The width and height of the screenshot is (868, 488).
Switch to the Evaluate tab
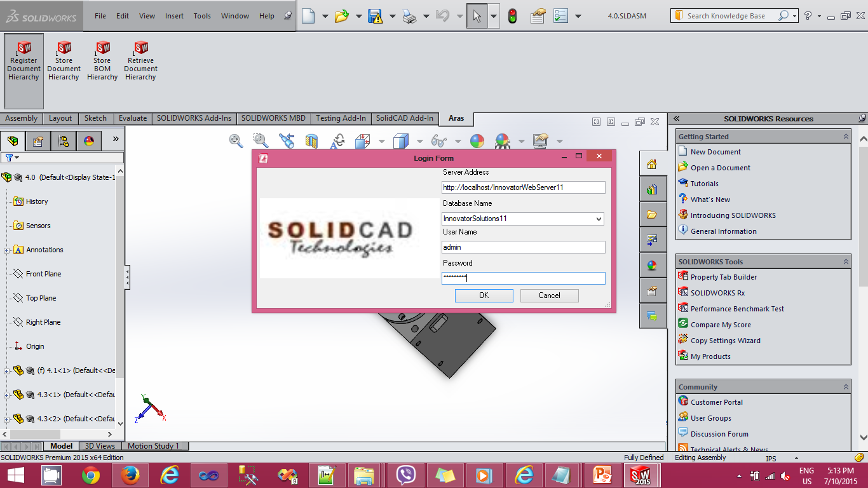coord(132,118)
